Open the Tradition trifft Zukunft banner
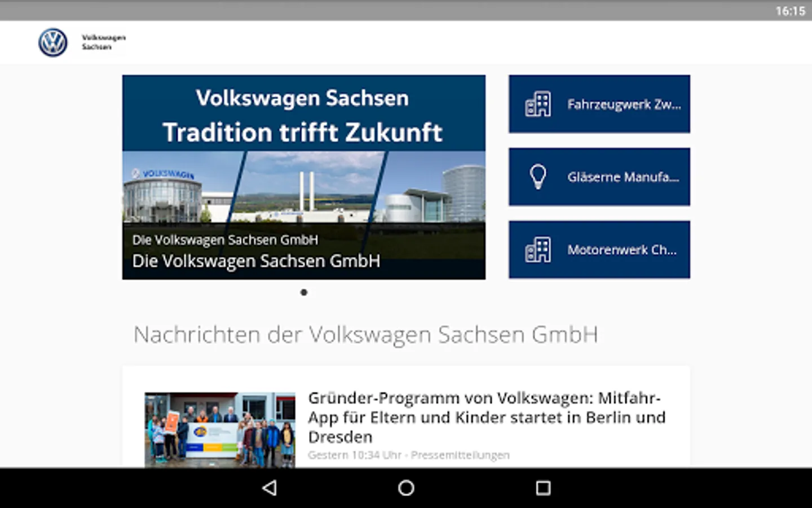Screen dimensions: 812x508 pos(303,177)
